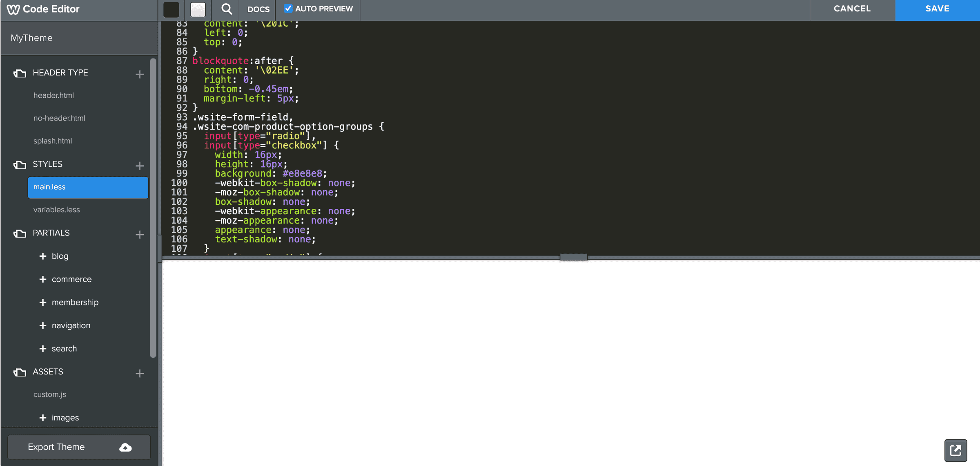Open no-header.html file
Image resolution: width=980 pixels, height=466 pixels.
click(59, 118)
